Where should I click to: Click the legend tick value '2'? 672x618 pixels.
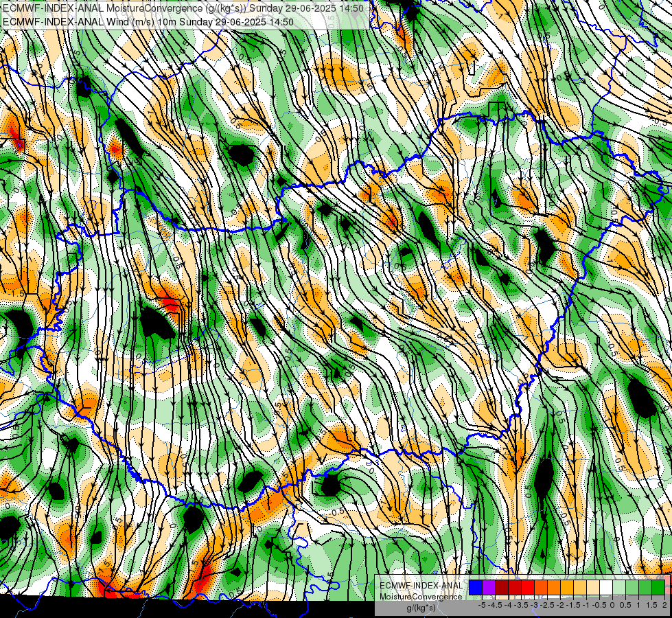(x=664, y=605)
